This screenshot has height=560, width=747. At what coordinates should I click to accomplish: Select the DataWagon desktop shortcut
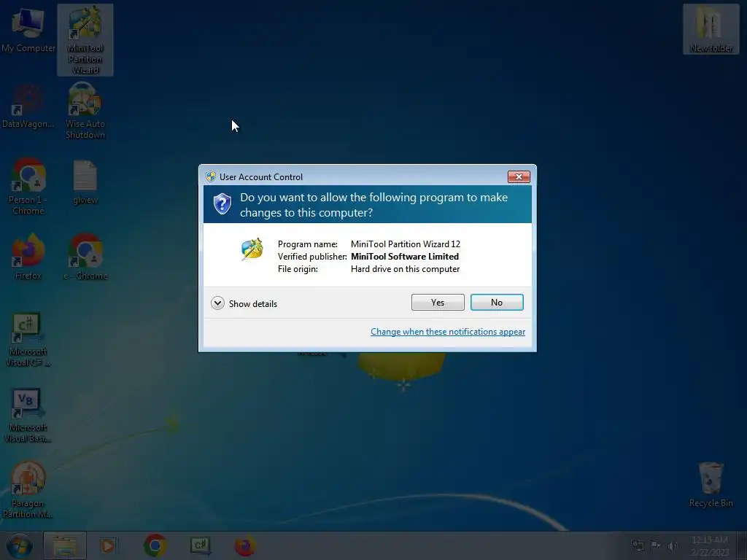28,106
